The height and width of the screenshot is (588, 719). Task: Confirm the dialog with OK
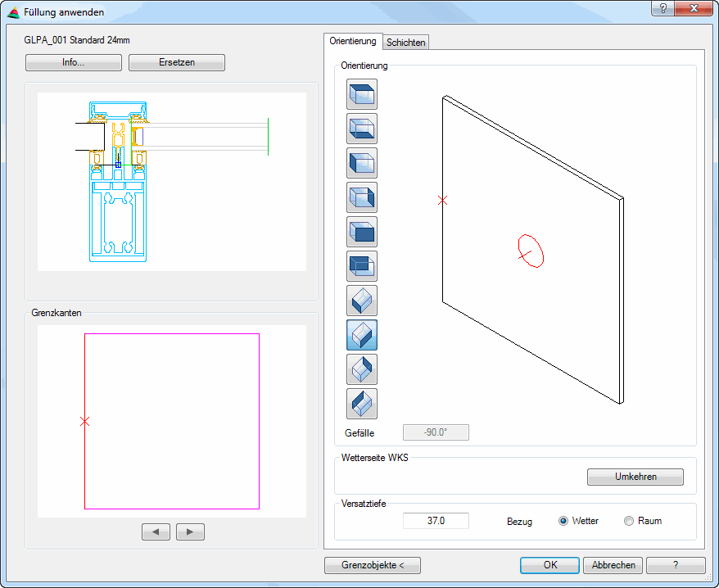(550, 565)
